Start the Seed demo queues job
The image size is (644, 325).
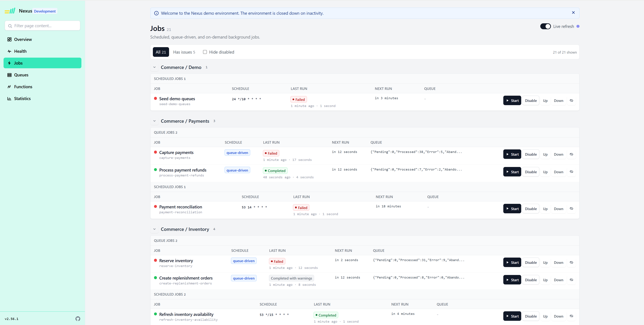pos(512,101)
